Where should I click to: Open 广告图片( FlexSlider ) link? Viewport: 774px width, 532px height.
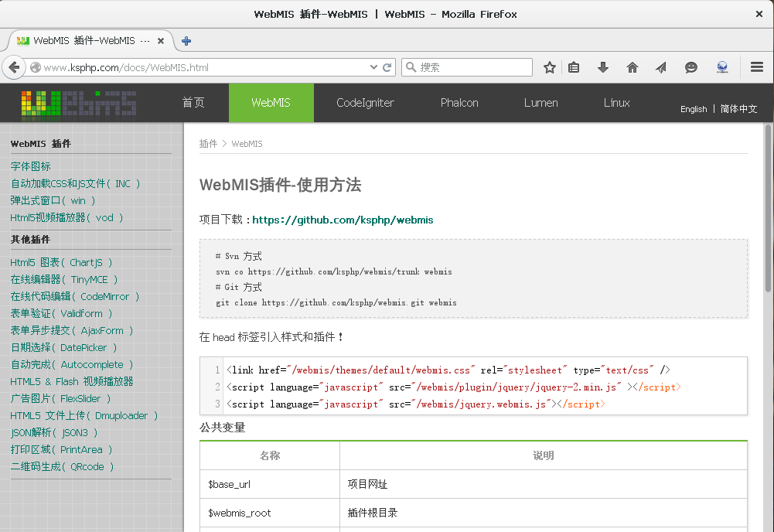click(61, 399)
